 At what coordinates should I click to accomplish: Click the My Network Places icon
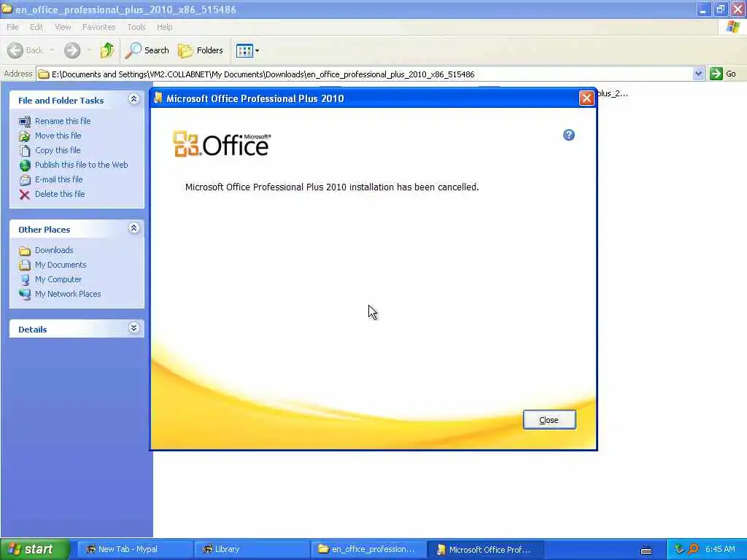point(25,295)
